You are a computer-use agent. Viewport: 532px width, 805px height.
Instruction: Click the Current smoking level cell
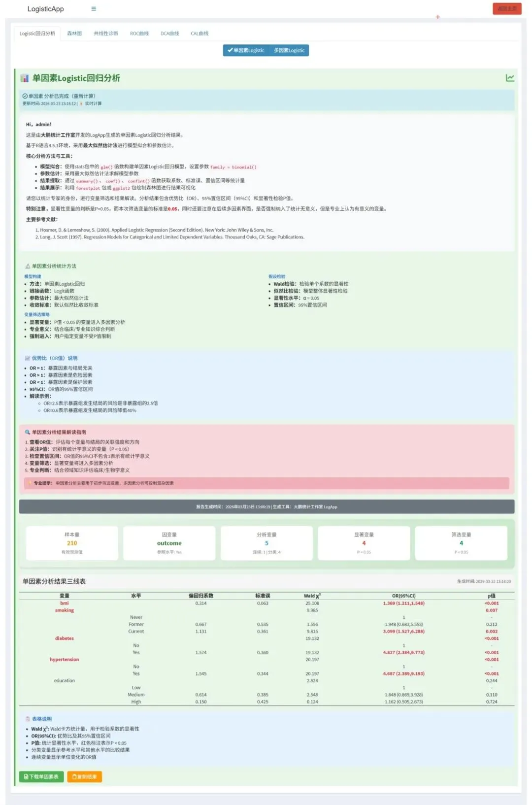[x=136, y=631]
